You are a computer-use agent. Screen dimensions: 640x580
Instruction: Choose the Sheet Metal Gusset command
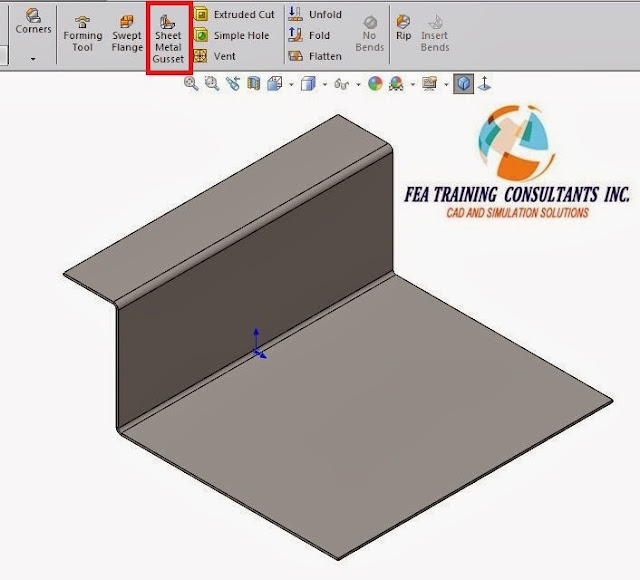pyautogui.click(x=168, y=39)
